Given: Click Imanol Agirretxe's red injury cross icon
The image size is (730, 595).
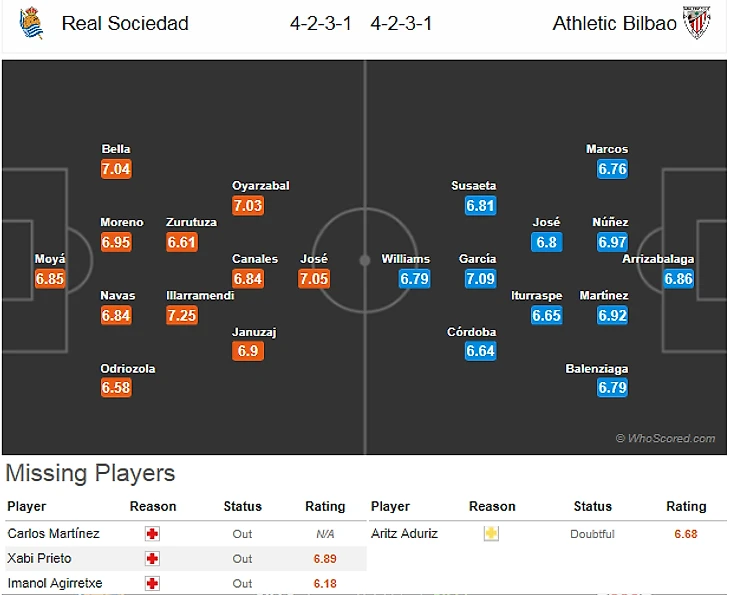Looking at the screenshot, I should 152,584.
